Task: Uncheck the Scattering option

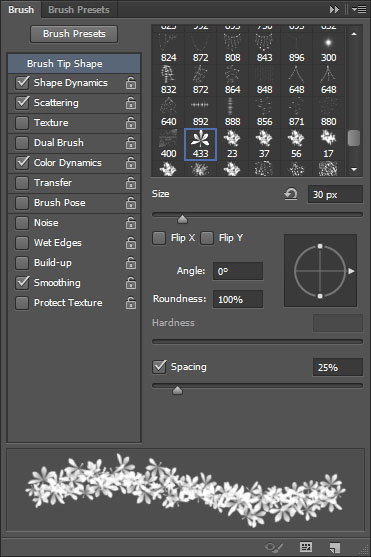Action: (22, 103)
